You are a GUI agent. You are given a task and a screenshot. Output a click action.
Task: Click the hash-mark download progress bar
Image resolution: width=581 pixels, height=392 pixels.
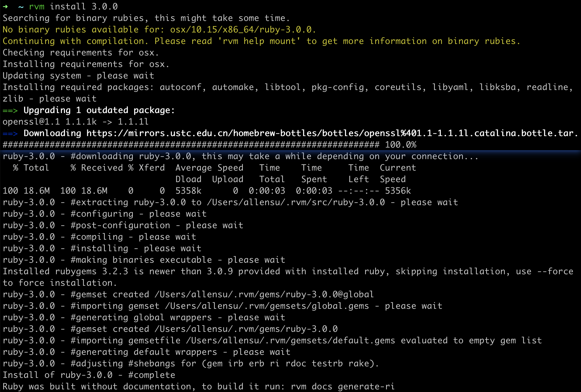click(x=191, y=145)
